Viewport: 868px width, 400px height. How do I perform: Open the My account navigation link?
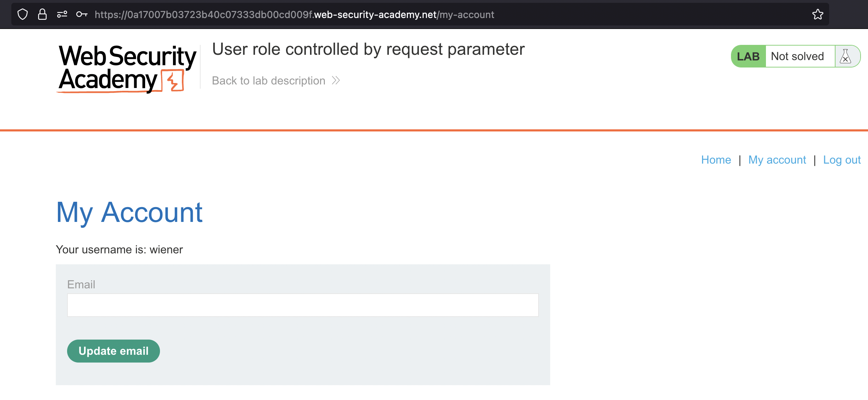(x=777, y=160)
